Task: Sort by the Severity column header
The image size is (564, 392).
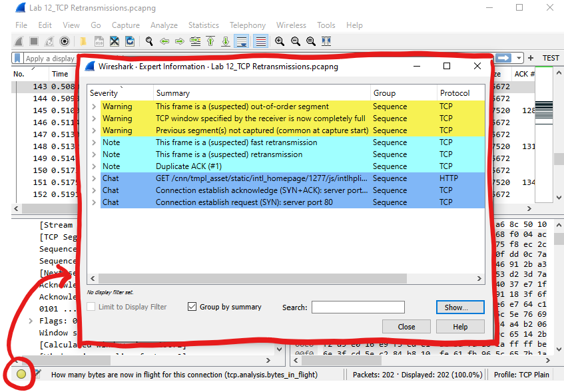Action: 120,93
